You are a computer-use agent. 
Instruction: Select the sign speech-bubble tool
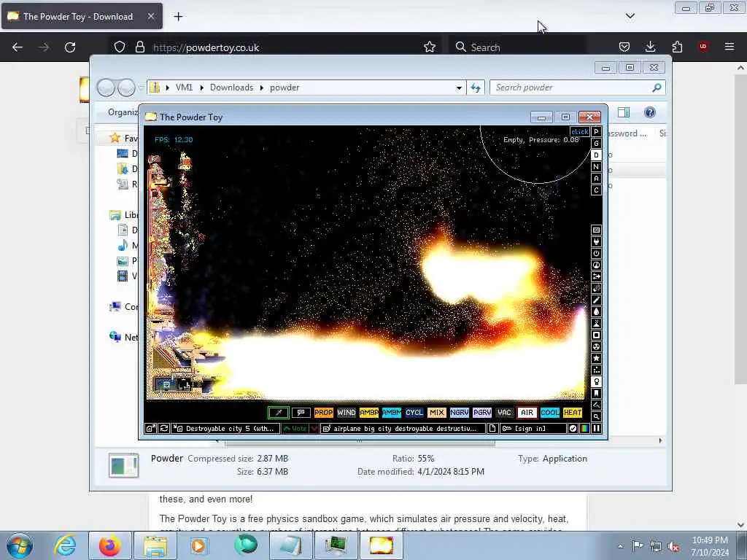pyautogui.click(x=301, y=413)
